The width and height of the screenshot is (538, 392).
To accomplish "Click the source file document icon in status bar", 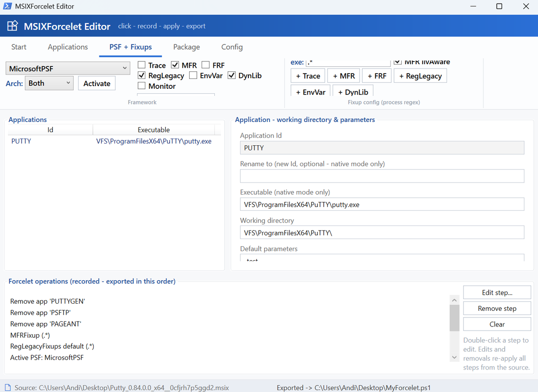I will point(8,388).
